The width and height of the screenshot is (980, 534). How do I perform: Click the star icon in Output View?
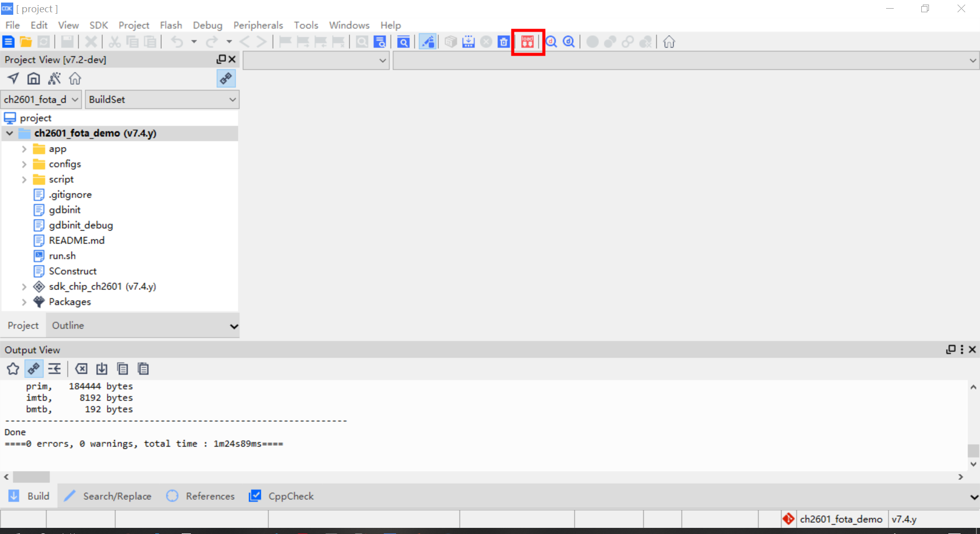click(13, 369)
